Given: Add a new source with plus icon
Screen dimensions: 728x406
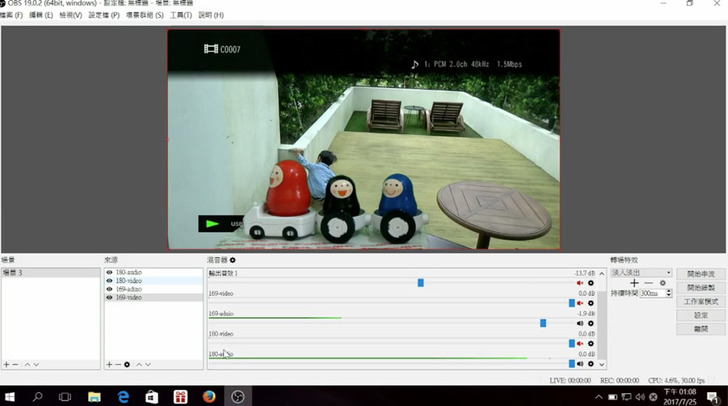Looking at the screenshot, I should pos(109,365).
